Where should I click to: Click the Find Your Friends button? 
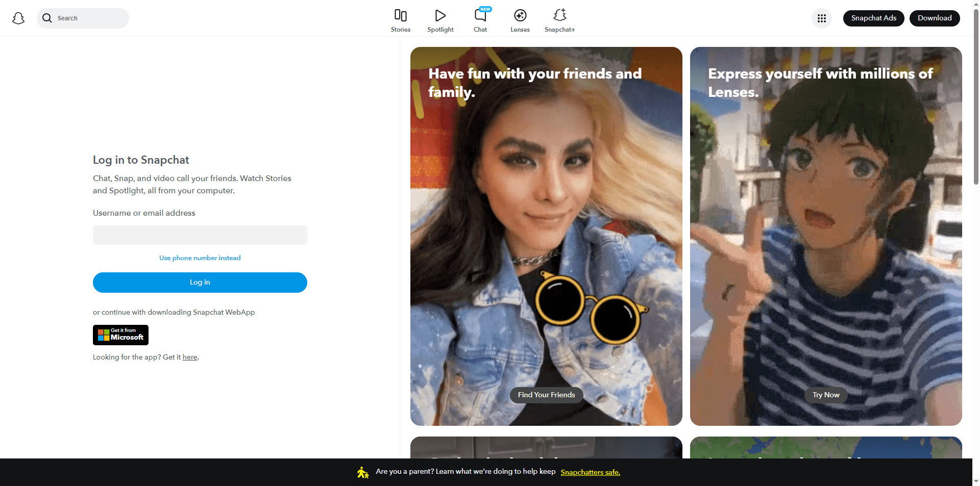[546, 395]
